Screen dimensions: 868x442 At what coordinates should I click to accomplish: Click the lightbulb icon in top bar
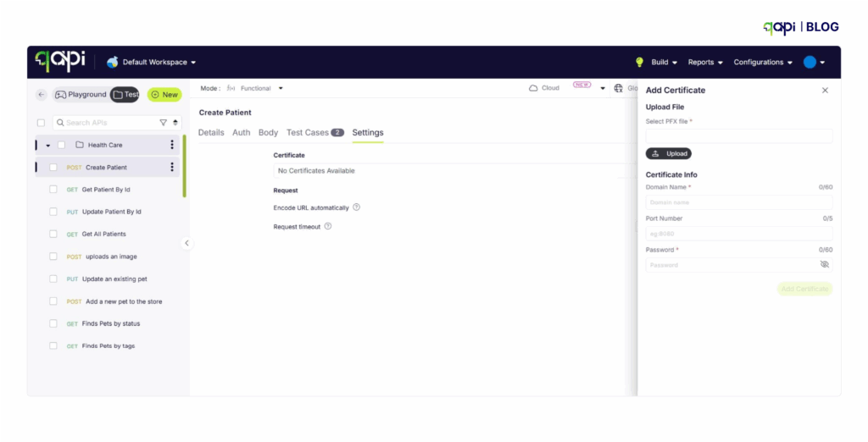(640, 62)
